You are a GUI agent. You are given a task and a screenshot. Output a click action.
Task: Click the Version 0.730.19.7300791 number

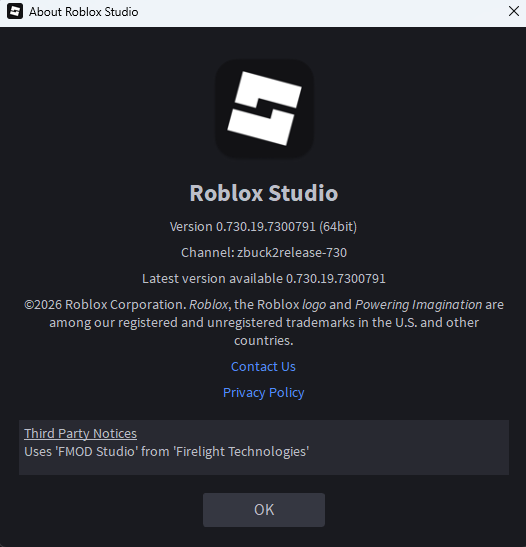pos(266,227)
